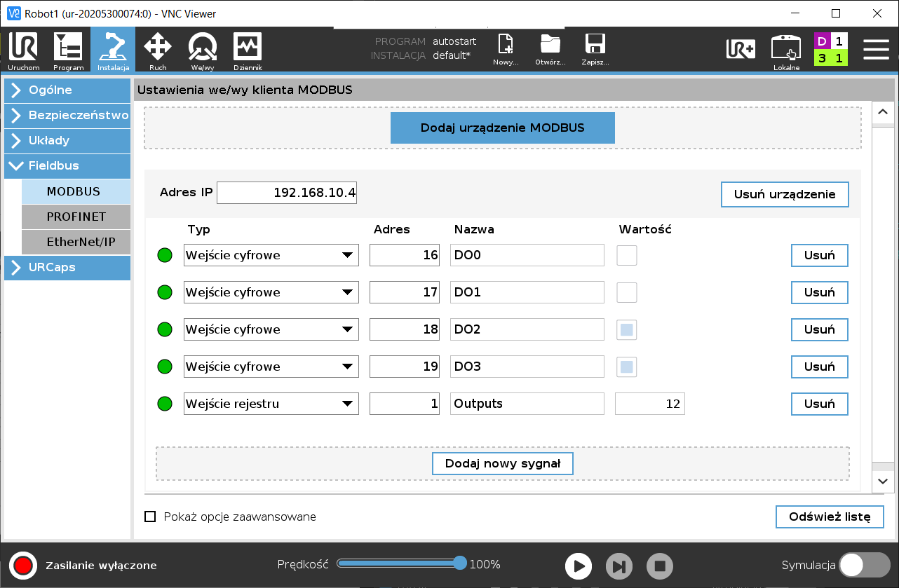
Task: Click the scroll up arrow of the panel
Action: (883, 111)
